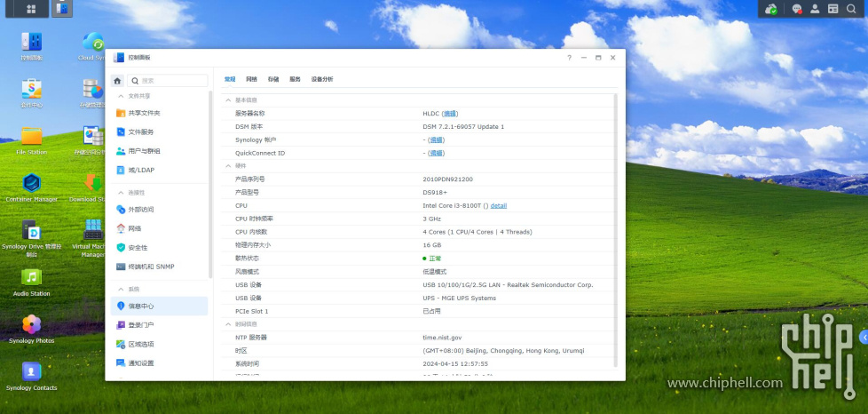Focus the Control Panel 搜索 search field
The image size is (868, 414).
[168, 81]
